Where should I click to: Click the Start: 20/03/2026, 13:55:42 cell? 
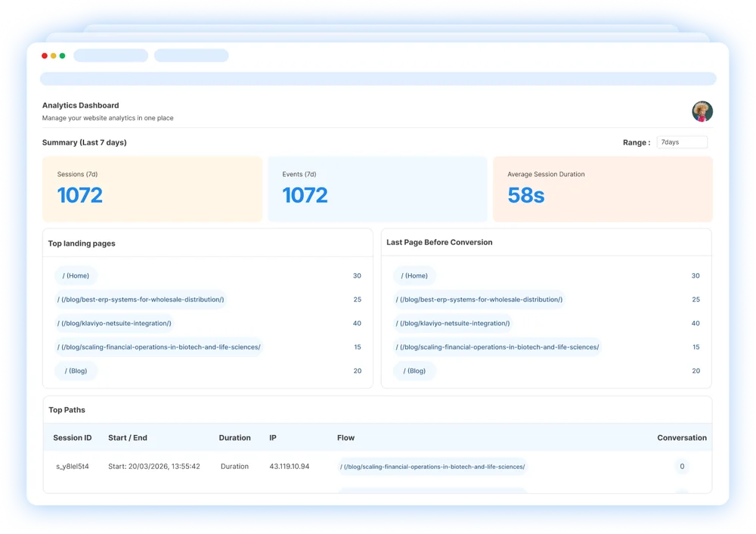pos(153,467)
